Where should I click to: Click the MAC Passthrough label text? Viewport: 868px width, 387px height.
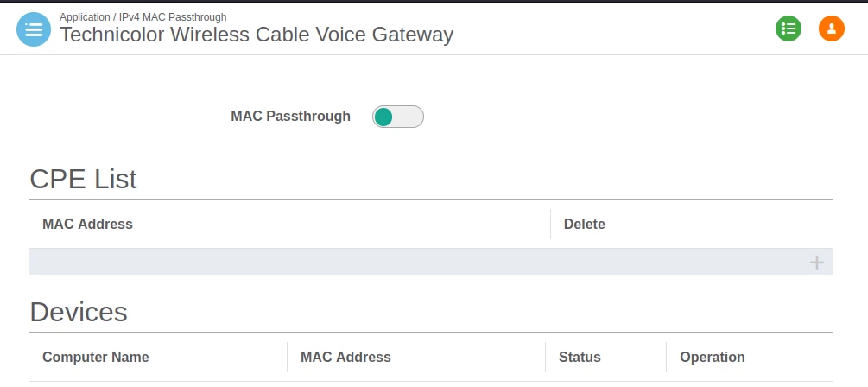click(x=290, y=117)
